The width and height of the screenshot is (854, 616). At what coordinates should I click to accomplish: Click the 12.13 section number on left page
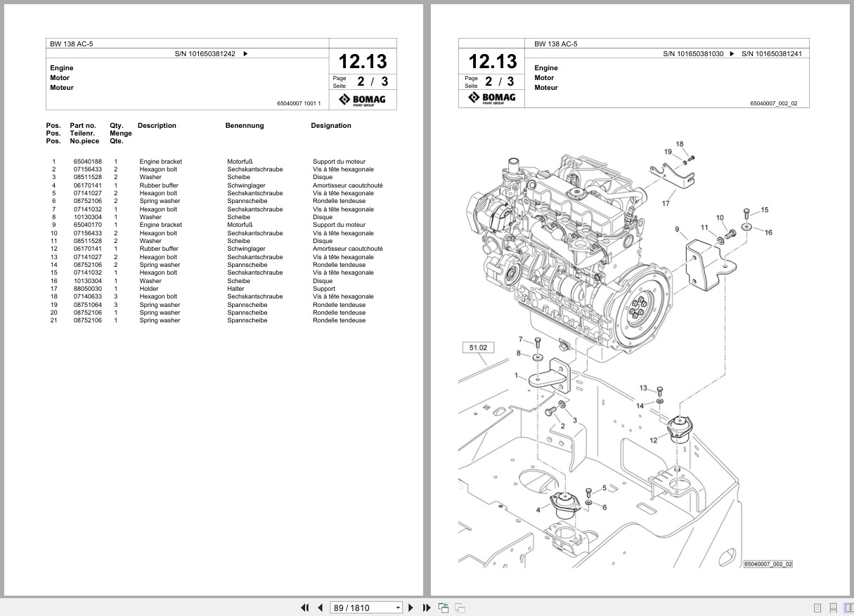coord(363,61)
